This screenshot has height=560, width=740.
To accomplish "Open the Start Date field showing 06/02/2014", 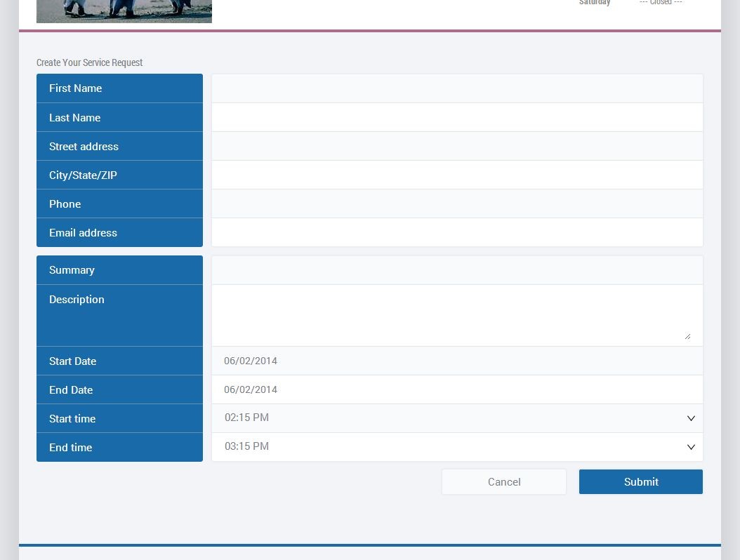I will pos(457,361).
